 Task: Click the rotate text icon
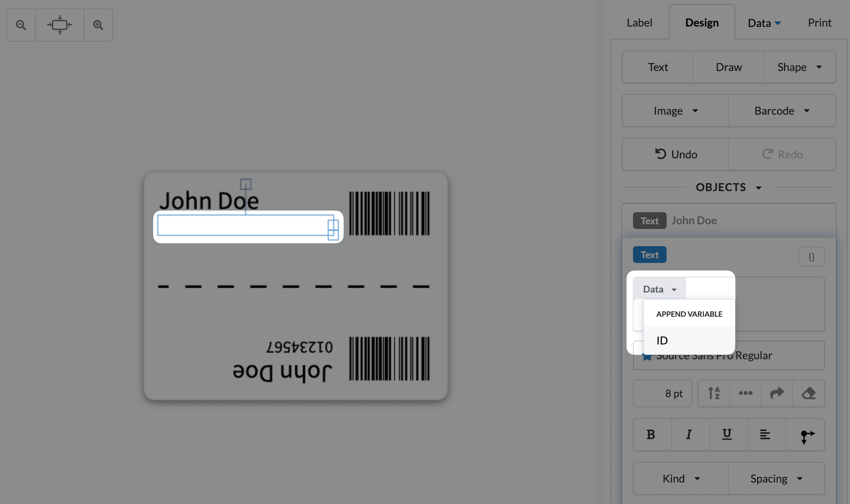pyautogui.click(x=777, y=393)
